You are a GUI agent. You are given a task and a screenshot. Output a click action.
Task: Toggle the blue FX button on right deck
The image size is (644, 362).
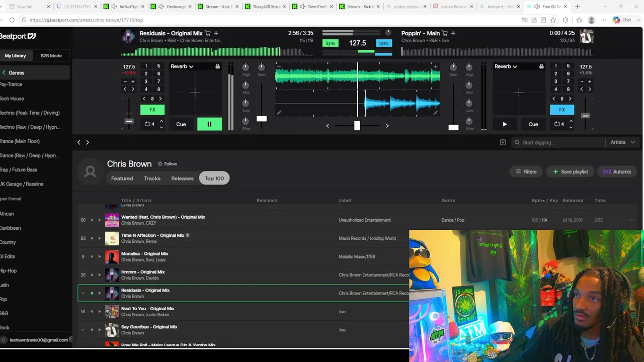(x=562, y=110)
